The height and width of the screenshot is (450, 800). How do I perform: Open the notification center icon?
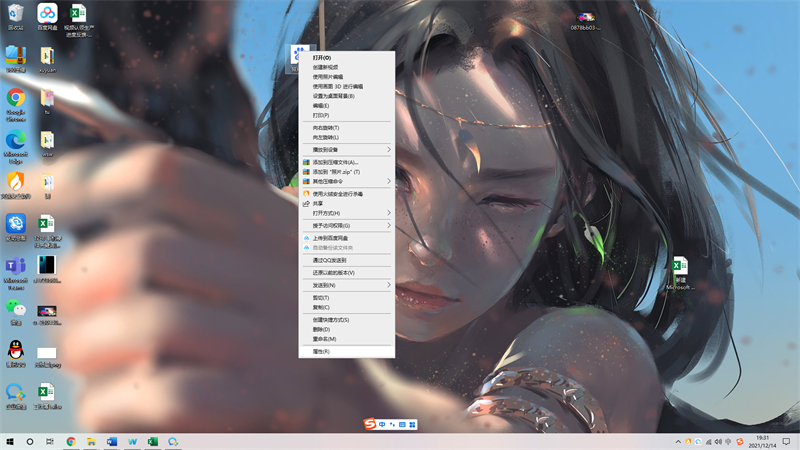pos(786,441)
